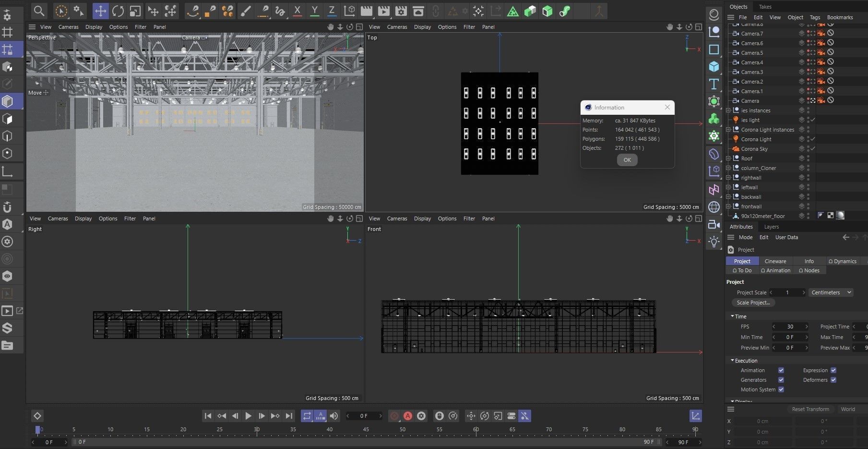Open Display menu in Top viewport
Viewport: 868px width, 449px height.
click(422, 27)
